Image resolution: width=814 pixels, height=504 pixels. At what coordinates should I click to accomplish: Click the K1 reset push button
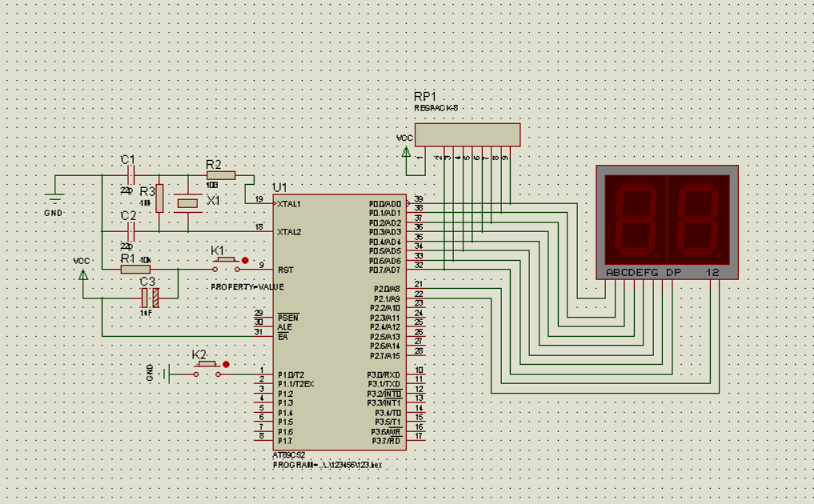pos(226,264)
